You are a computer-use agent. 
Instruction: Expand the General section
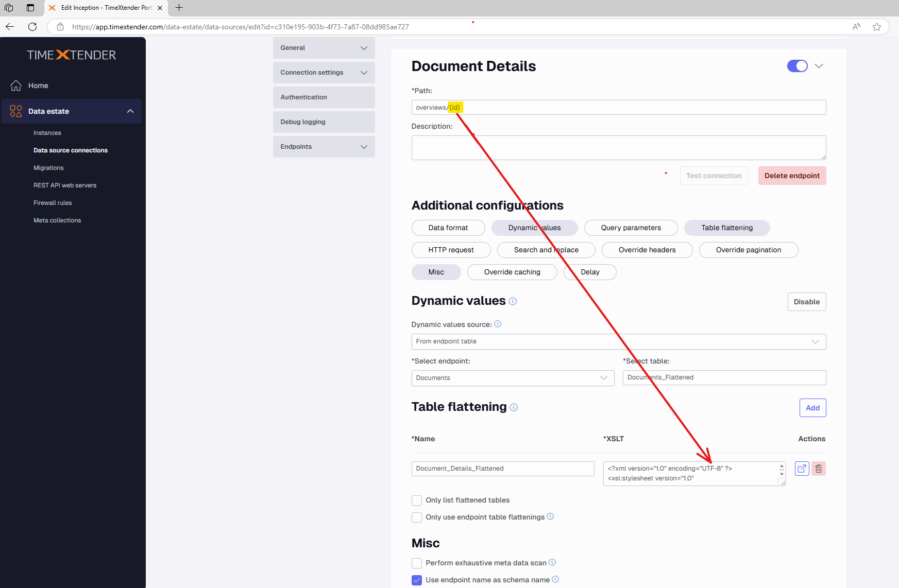[324, 48]
